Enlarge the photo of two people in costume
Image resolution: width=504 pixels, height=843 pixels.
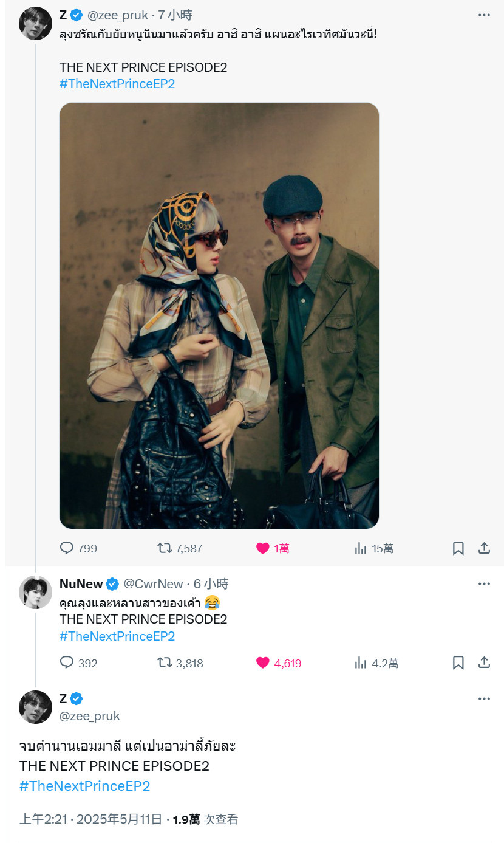219,315
